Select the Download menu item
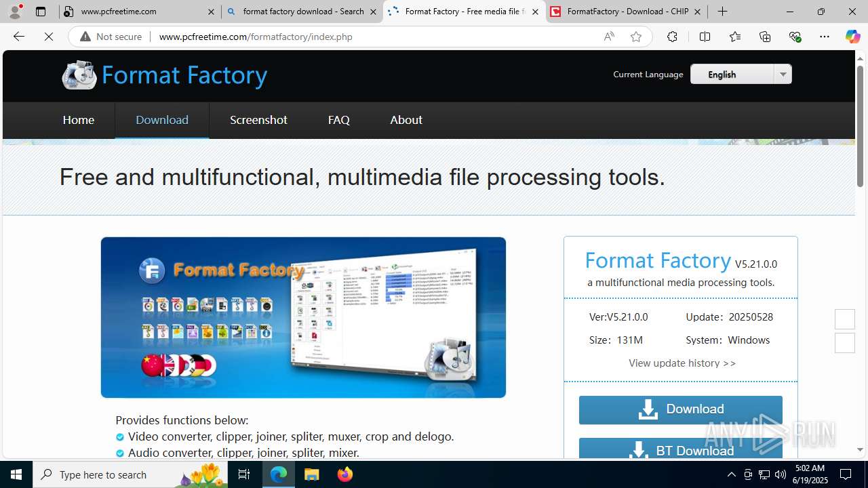Screen dimensions: 868x488 (162, 120)
